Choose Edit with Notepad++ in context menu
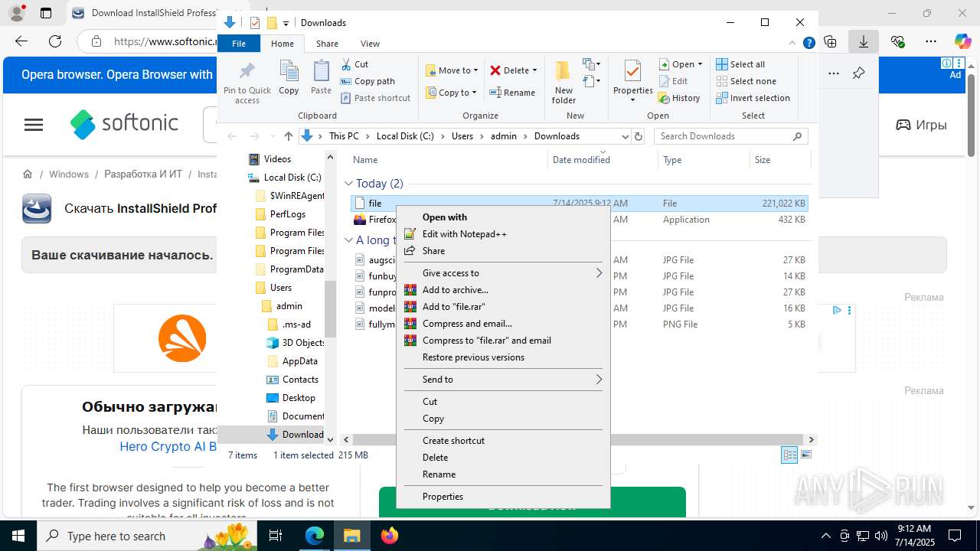The width and height of the screenshot is (980, 551). click(502, 234)
